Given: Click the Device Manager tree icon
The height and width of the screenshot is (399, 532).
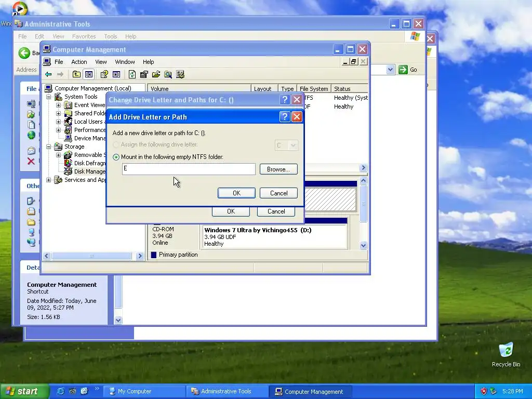Looking at the screenshot, I should click(68, 138).
